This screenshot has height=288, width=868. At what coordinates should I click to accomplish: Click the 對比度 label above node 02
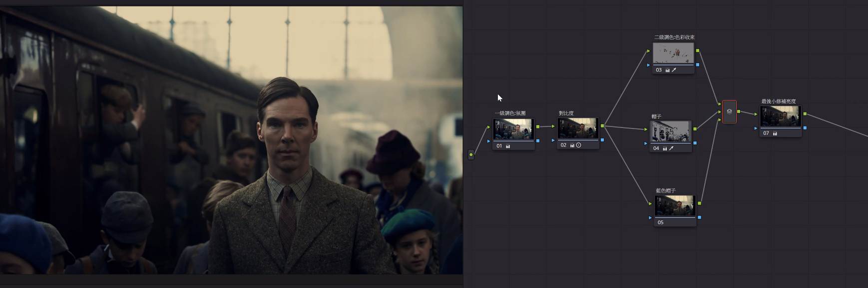(566, 113)
